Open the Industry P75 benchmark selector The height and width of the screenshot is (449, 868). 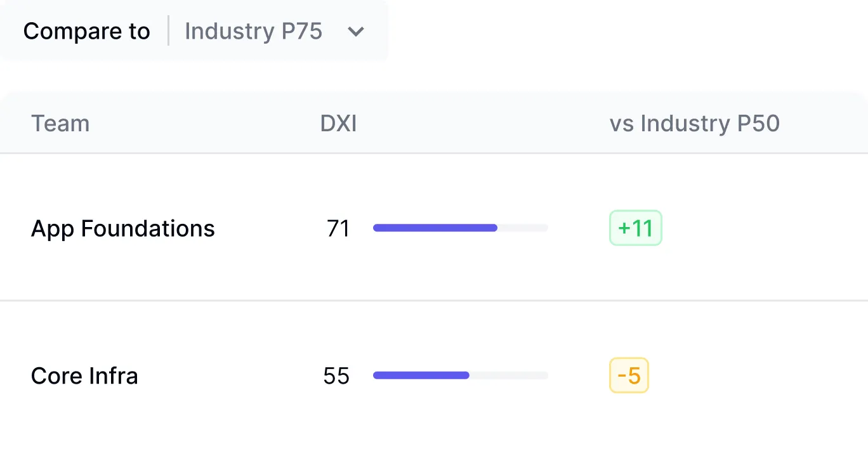253,31
